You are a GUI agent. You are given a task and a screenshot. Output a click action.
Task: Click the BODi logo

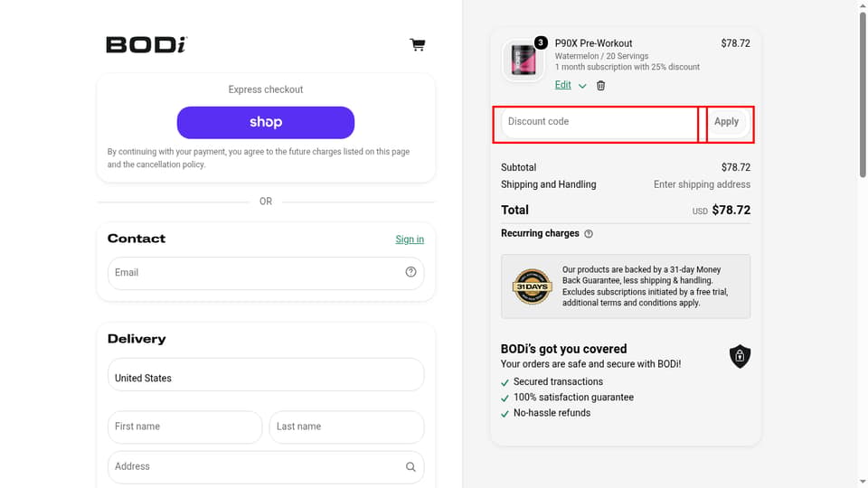[x=146, y=45]
